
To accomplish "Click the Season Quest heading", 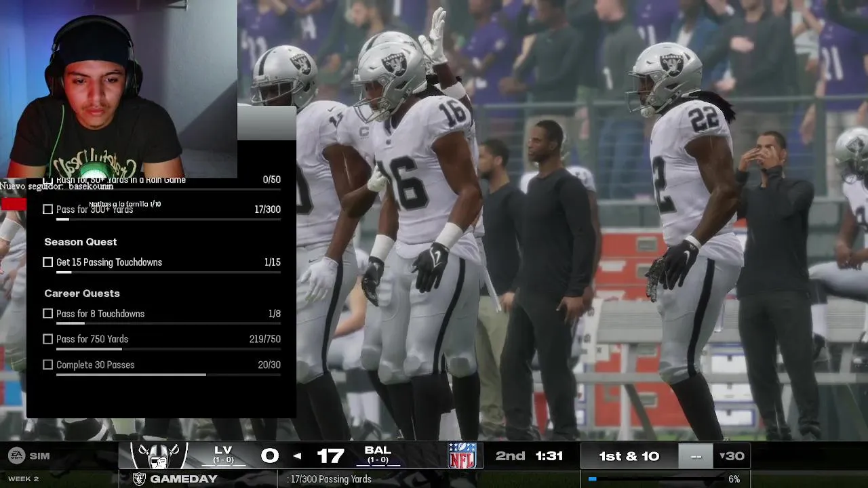I will pyautogui.click(x=81, y=242).
